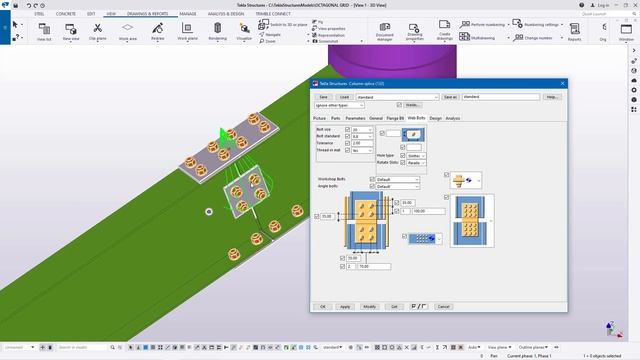Open the Document manager
Image resolution: width=640 pixels, height=360 pixels.
(384, 32)
